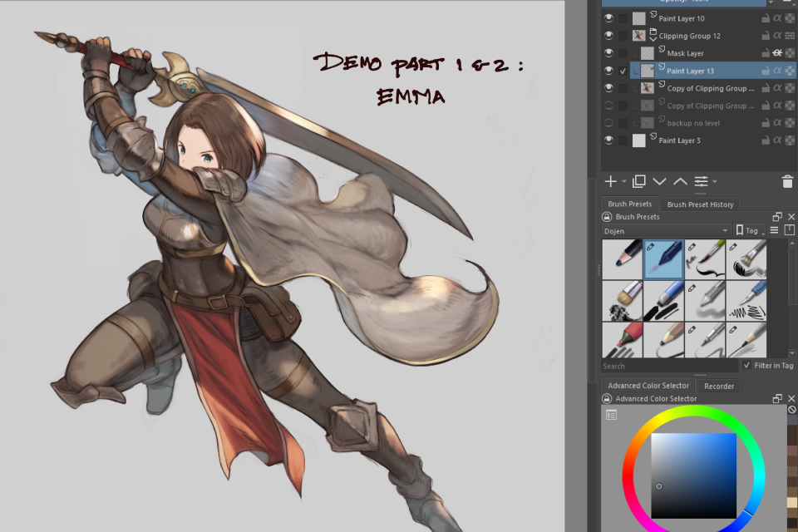Click the lock icon on the backup no level layer
Viewport: 798px width, 532px height.
[765, 123]
